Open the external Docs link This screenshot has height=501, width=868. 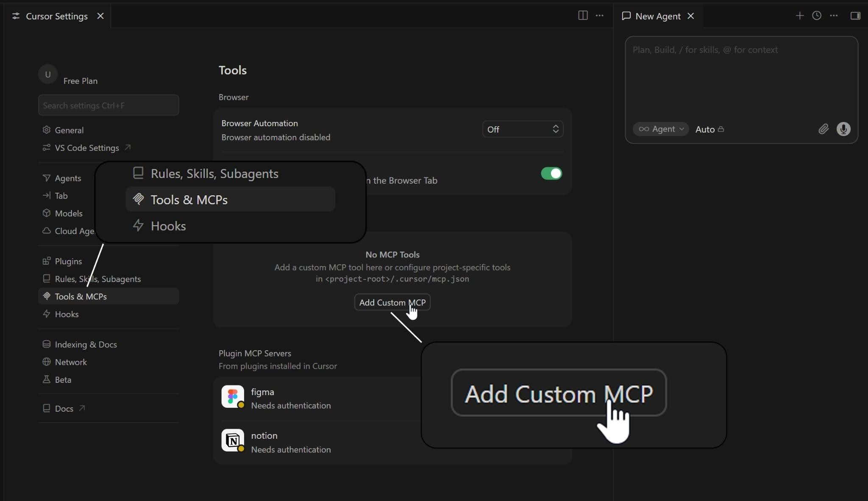click(108, 409)
